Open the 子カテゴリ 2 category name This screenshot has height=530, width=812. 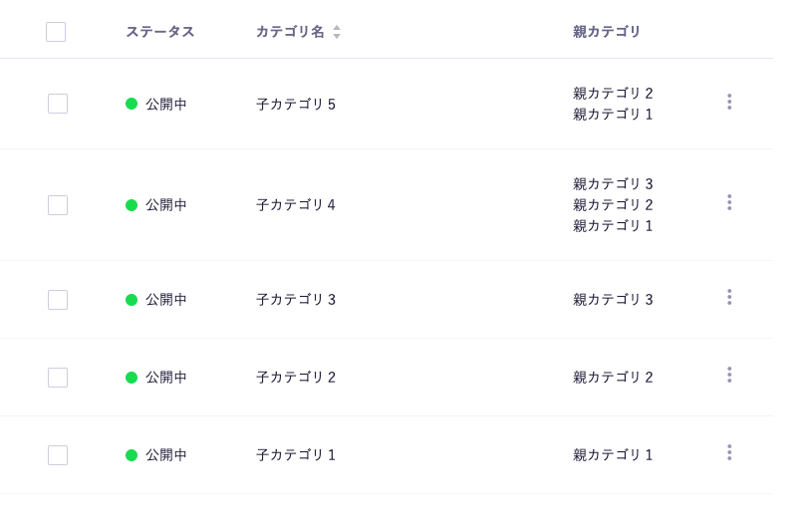click(296, 378)
